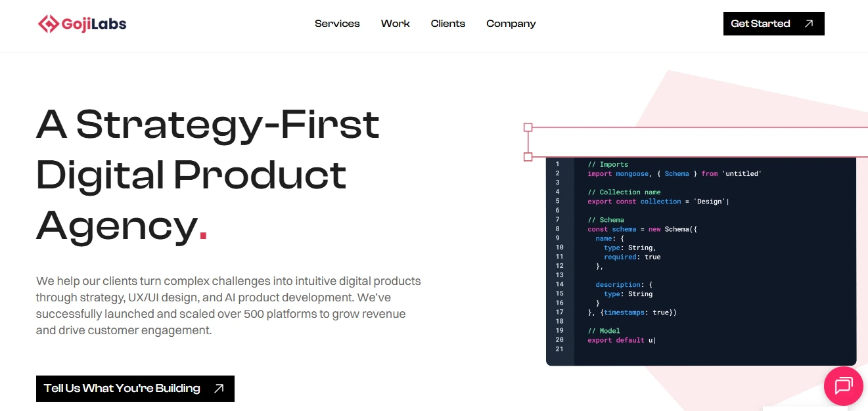Click the code line "// Imports"
The height and width of the screenshot is (411, 868).
608,165
